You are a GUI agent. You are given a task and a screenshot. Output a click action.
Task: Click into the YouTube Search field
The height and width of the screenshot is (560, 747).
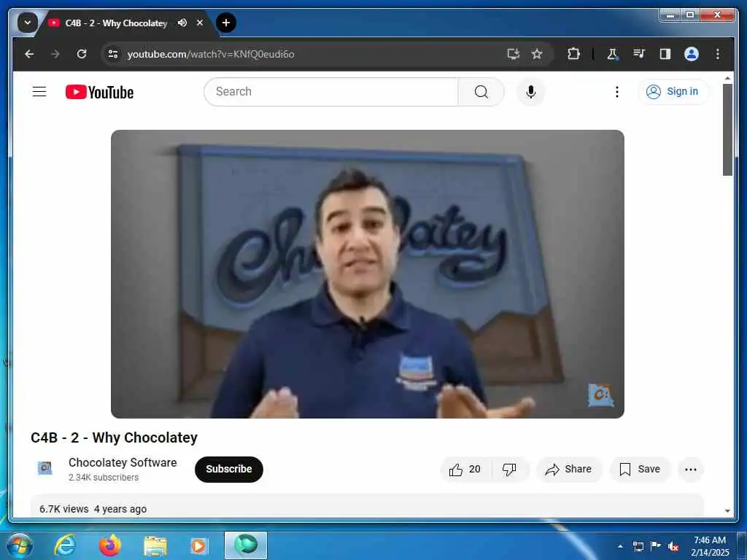coord(330,91)
